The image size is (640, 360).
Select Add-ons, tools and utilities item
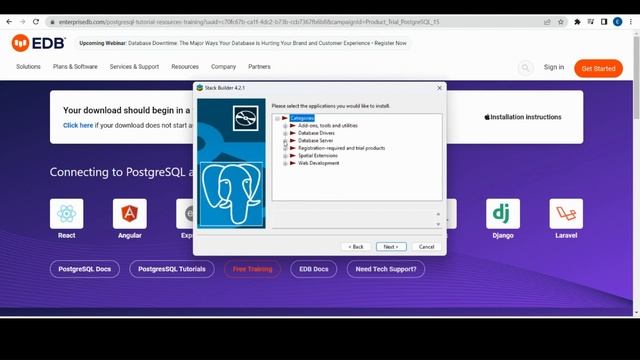[x=328, y=126]
